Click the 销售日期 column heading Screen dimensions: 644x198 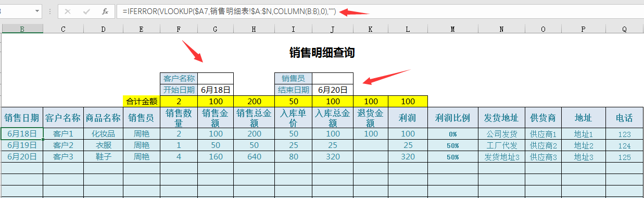coord(22,117)
